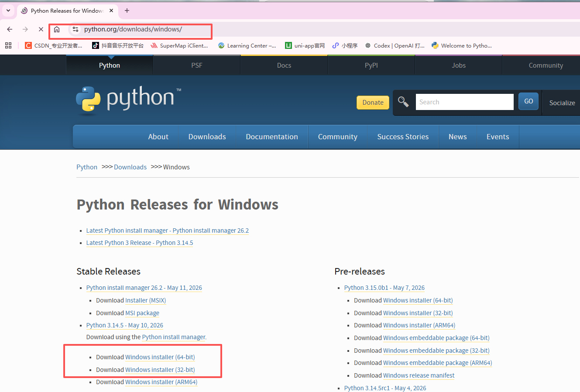580x392 pixels.
Task: Open the CSDN bookmark
Action: tap(53, 45)
